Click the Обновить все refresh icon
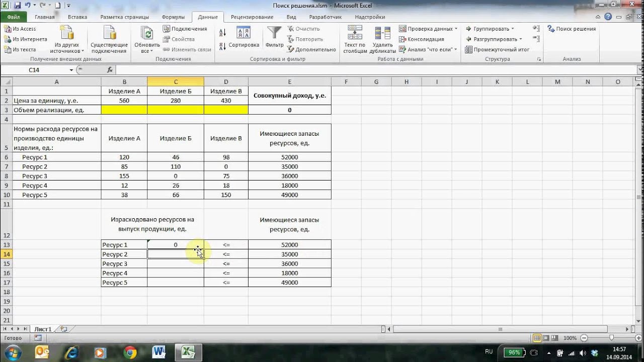The image size is (644, 362). (x=147, y=34)
